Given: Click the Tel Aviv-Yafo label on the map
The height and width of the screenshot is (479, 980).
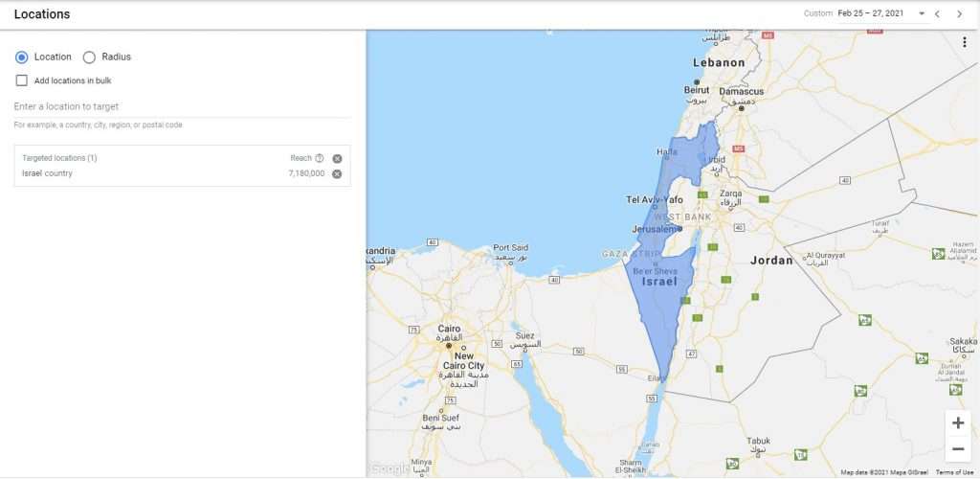Looking at the screenshot, I should tap(655, 199).
